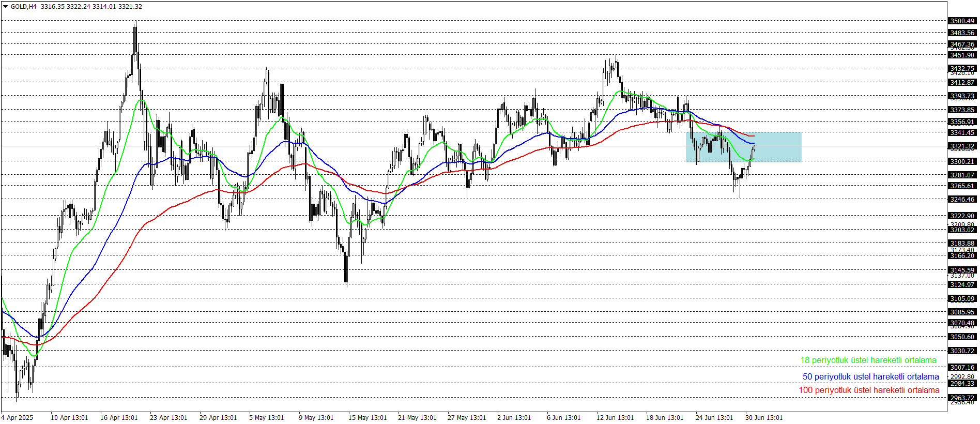The width and height of the screenshot is (980, 424).
Task: Click the '30 Jun 13:01' time axis label
Action: (764, 418)
